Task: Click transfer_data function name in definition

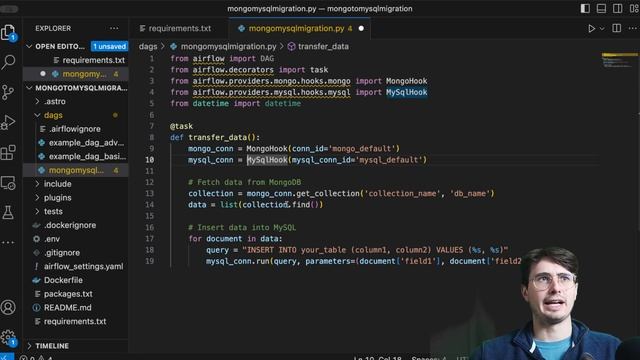Action: 218,138
